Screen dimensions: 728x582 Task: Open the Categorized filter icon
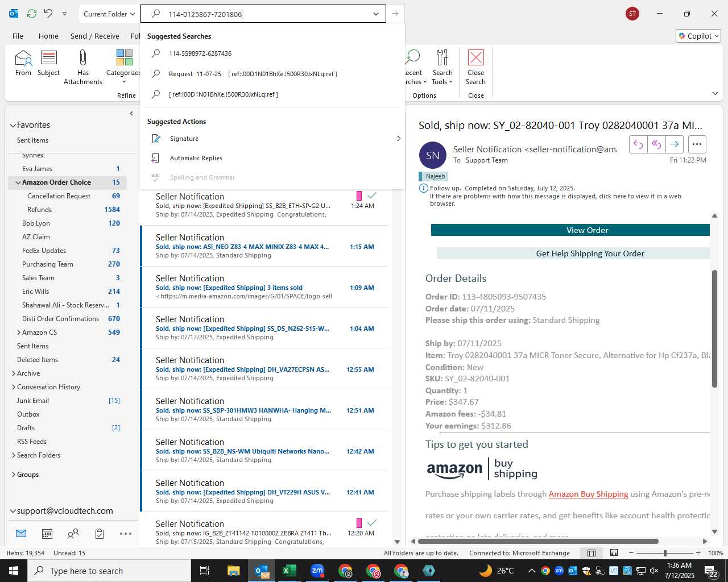click(123, 67)
